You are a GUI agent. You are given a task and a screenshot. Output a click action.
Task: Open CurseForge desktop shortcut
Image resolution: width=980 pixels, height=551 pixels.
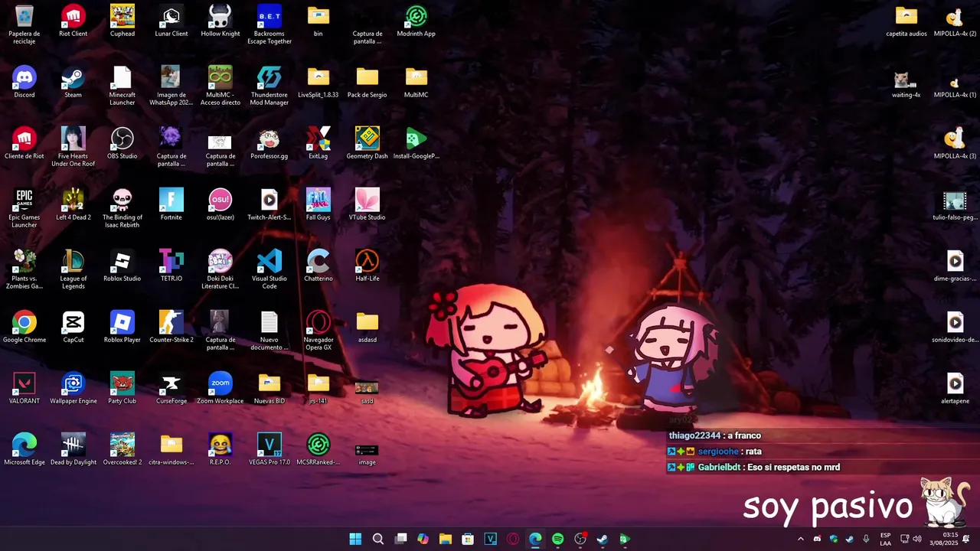pos(171,388)
